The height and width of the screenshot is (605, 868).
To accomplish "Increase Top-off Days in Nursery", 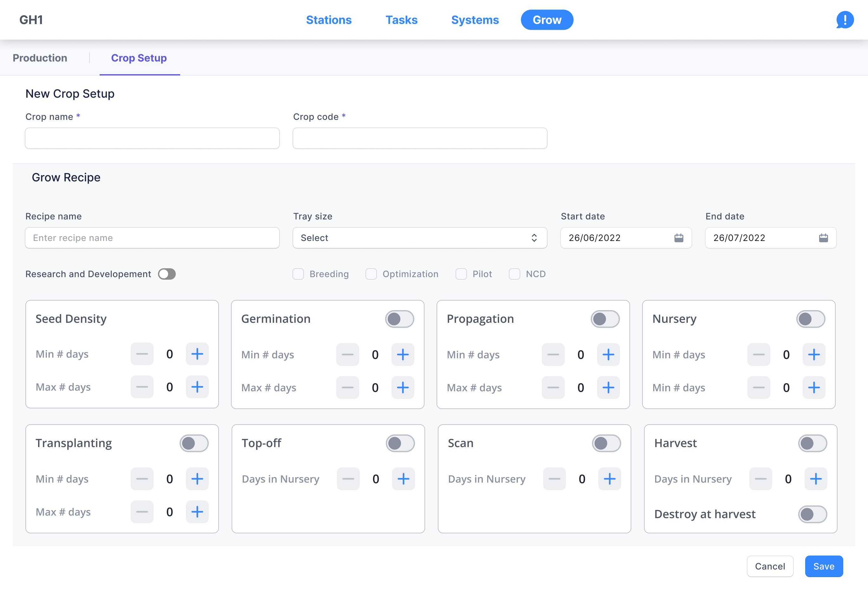I will click(x=403, y=479).
